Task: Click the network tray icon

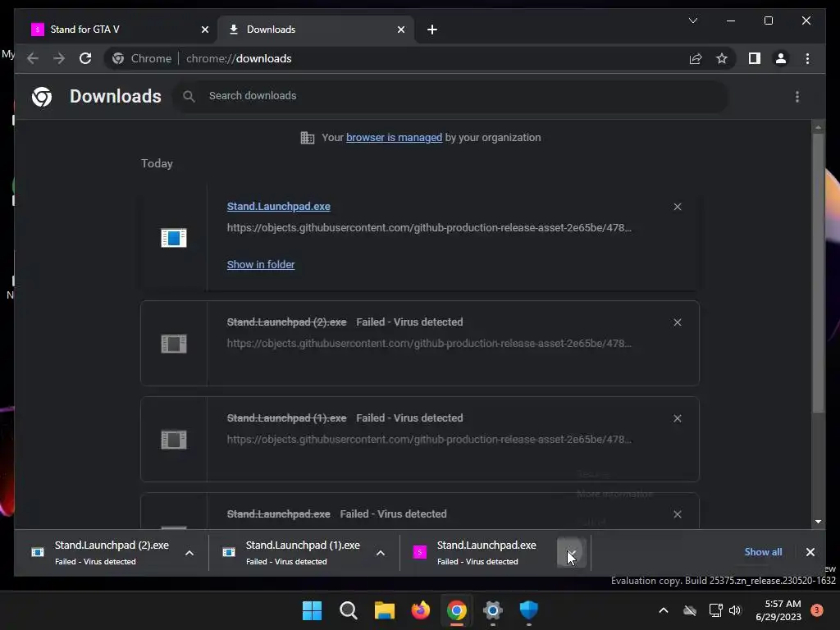Action: pos(715,610)
